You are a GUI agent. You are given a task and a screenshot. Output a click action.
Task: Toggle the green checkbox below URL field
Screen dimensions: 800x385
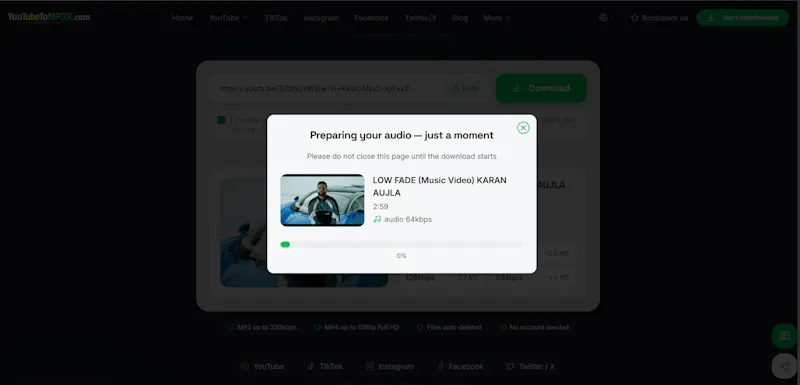click(221, 120)
